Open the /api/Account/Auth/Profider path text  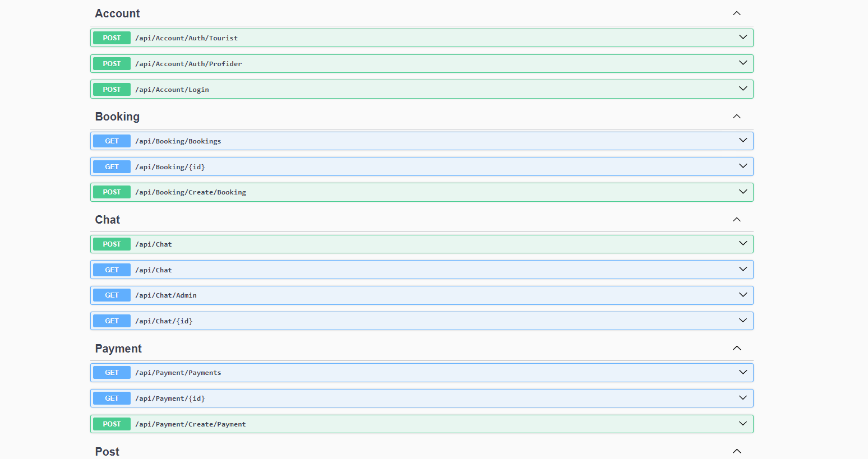188,64
